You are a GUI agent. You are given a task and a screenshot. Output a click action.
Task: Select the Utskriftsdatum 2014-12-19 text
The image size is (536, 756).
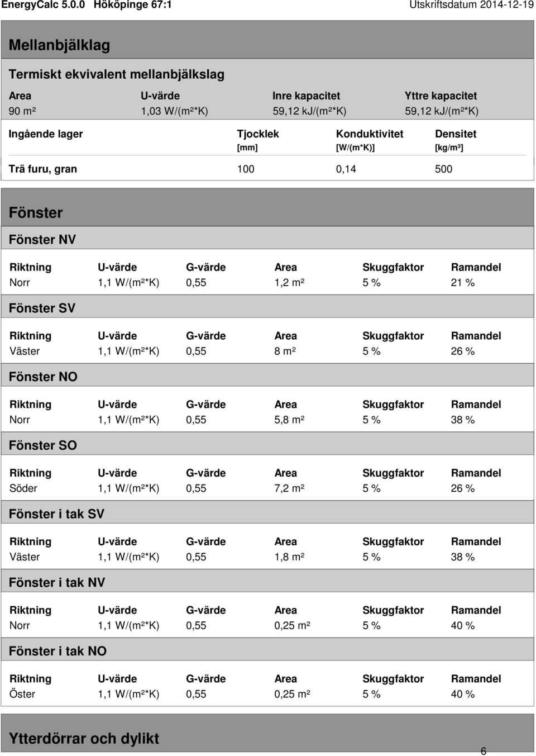click(x=471, y=5)
